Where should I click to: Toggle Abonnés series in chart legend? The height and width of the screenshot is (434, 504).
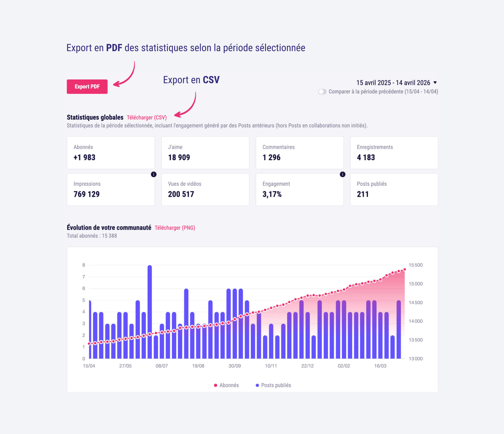229,385
